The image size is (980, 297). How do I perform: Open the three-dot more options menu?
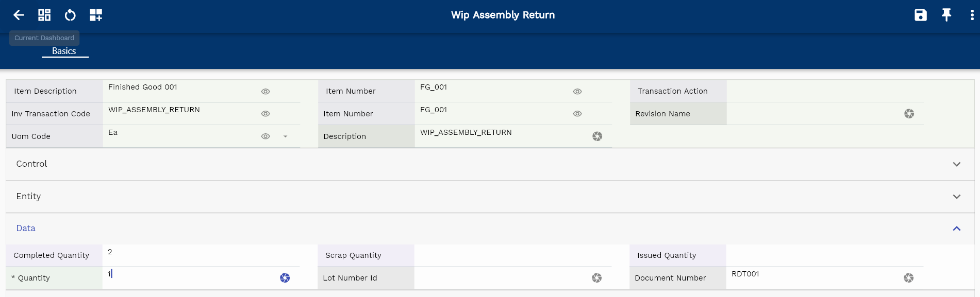(972, 15)
